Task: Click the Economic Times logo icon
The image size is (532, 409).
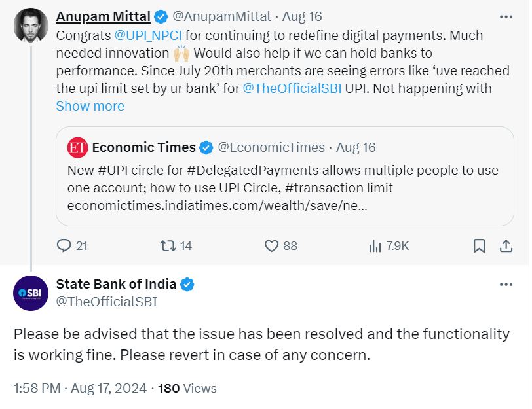Action: tap(77, 148)
